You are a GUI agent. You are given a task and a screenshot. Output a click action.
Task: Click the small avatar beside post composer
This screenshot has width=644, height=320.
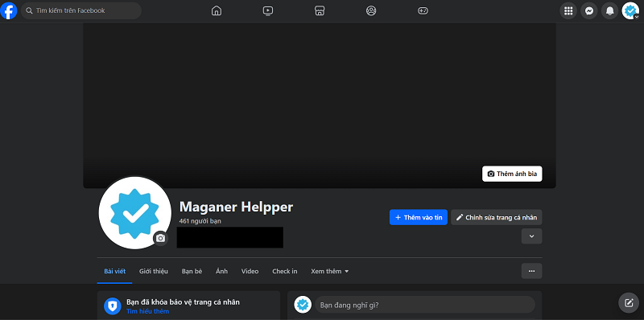pos(303,305)
